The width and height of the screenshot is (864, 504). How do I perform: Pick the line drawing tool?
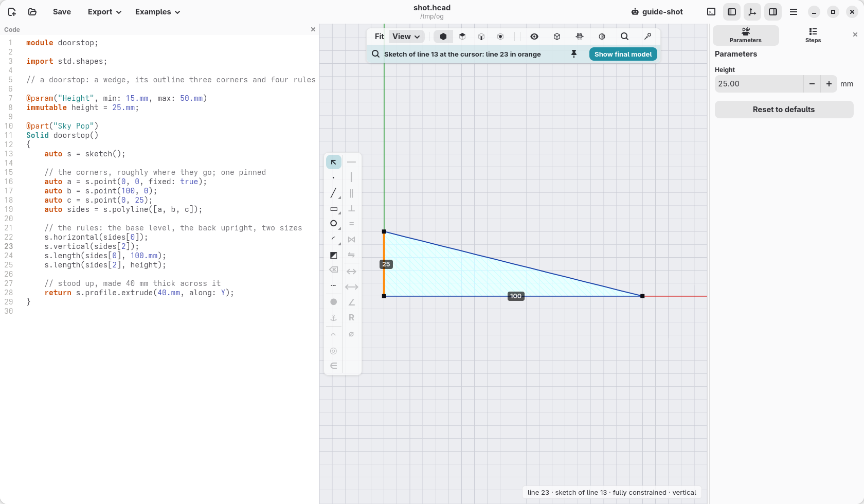pos(334,193)
